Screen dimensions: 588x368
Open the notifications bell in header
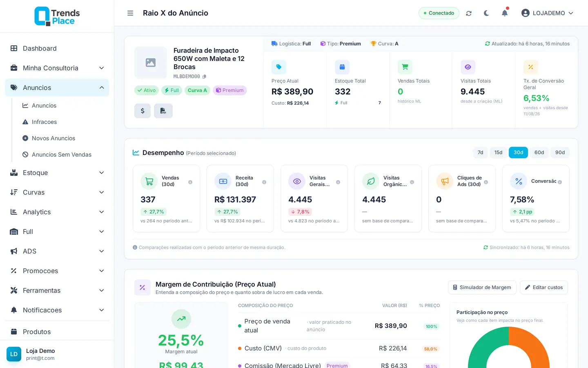pos(505,13)
